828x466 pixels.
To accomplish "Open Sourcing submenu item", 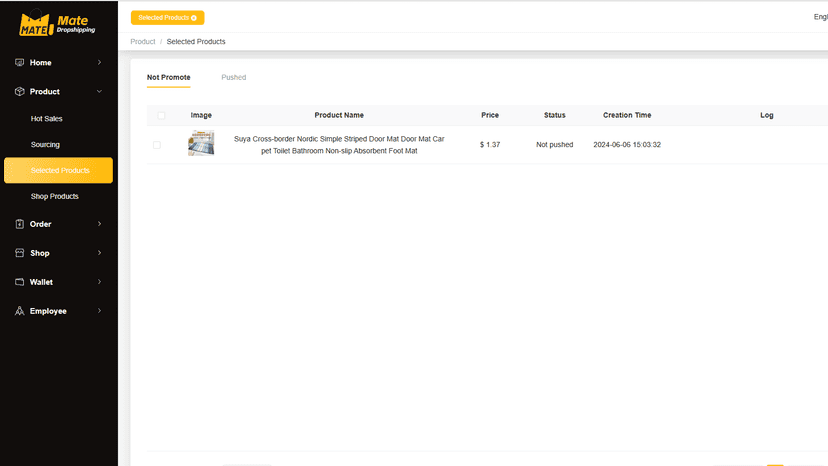I will (x=45, y=145).
